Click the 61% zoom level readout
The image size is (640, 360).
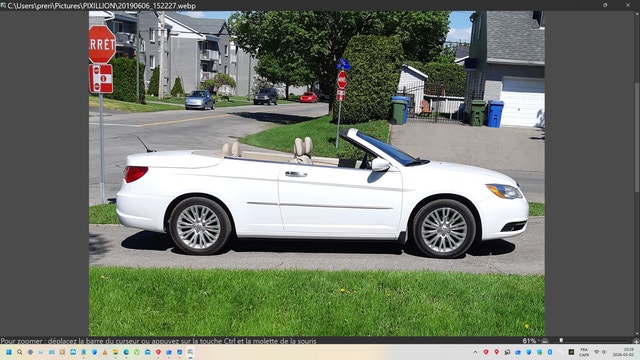[529, 341]
